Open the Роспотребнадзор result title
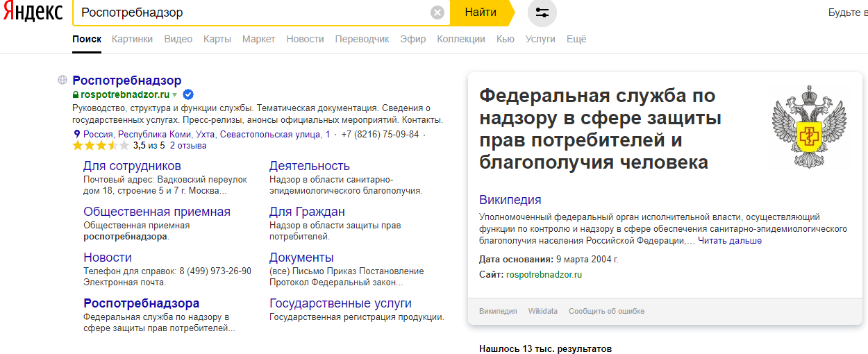Viewport: 868px width, 354px height. click(x=127, y=81)
